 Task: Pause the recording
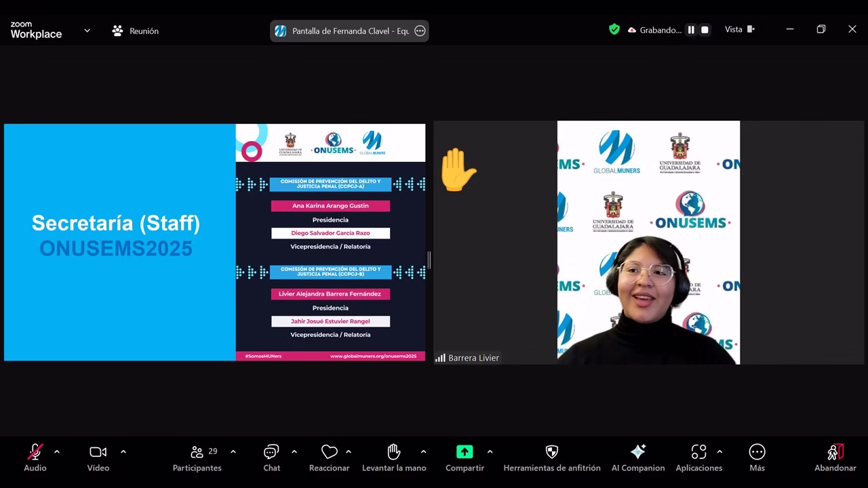click(x=691, y=30)
